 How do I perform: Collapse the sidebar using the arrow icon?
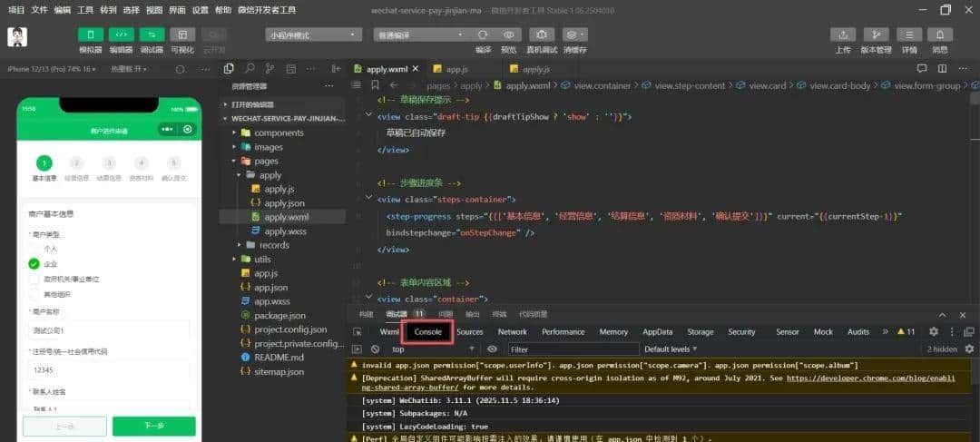pyautogui.click(x=337, y=69)
